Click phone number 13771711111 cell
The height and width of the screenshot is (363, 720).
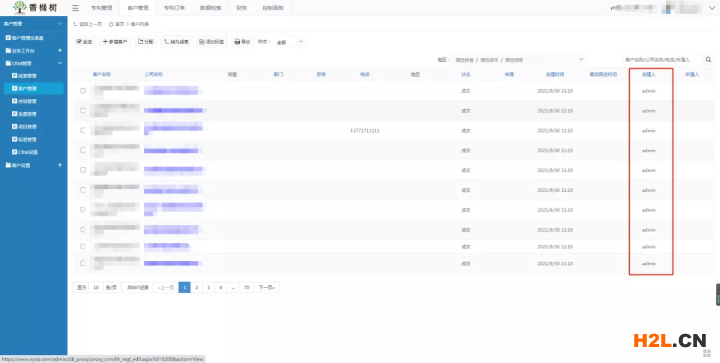tap(365, 131)
